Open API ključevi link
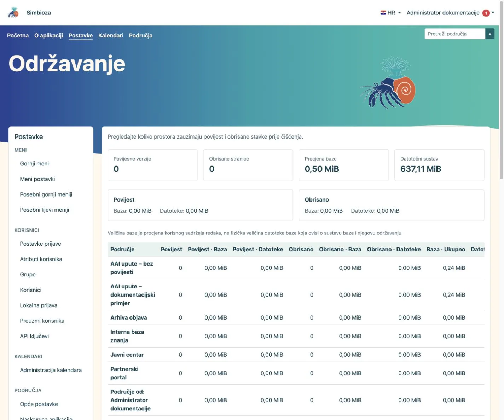The image size is (504, 420). tap(34, 336)
